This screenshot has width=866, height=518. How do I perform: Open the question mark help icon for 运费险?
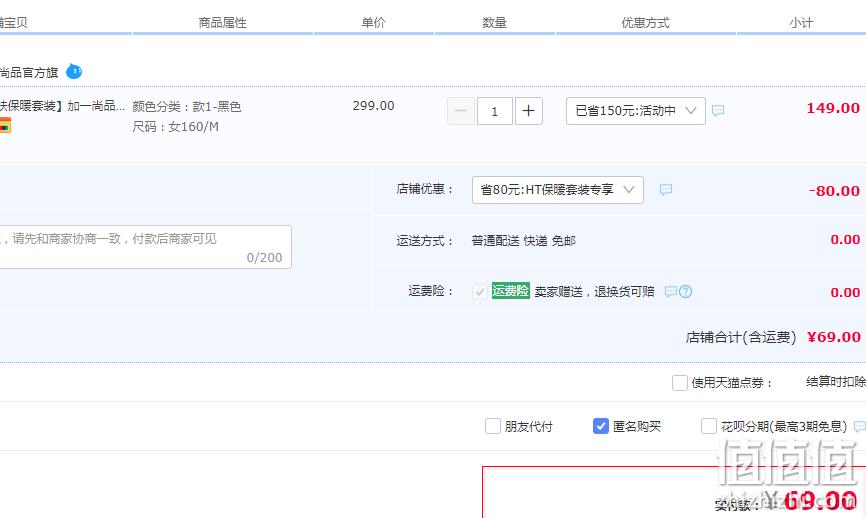685,292
